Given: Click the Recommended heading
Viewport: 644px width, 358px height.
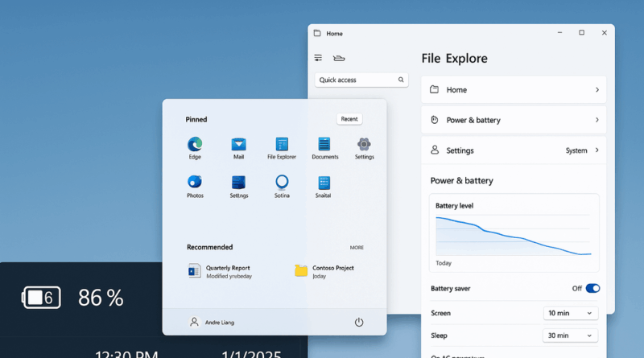Looking at the screenshot, I should coord(210,247).
